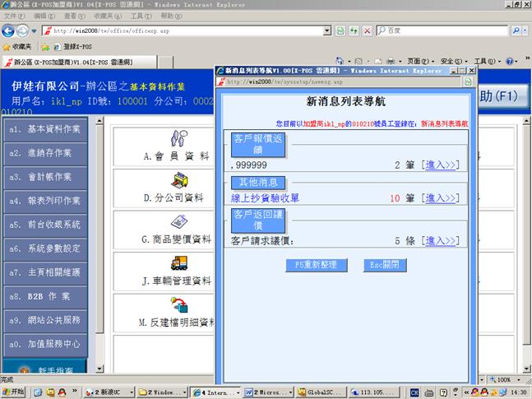This screenshot has width=532, height=399.
Task: Open the 商品變價資料 price-change icon
Action: (179, 222)
